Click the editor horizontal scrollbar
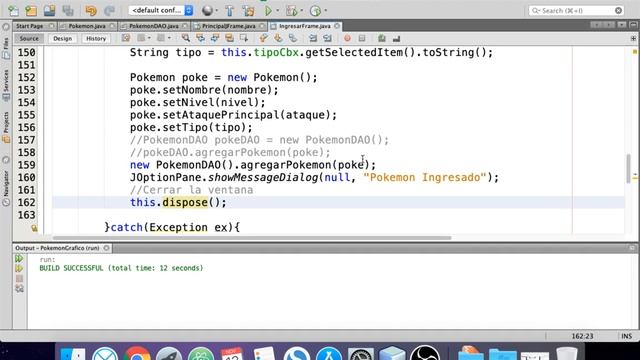The height and width of the screenshot is (360, 640). click(x=252, y=238)
